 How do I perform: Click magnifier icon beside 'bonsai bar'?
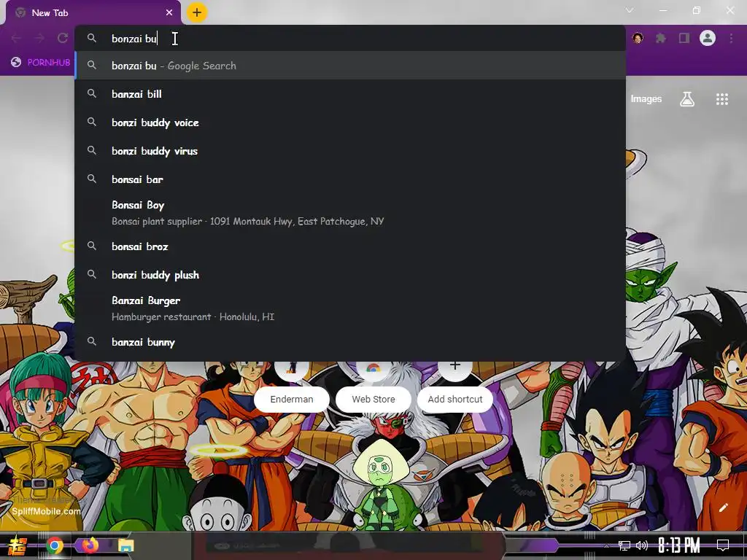point(92,179)
